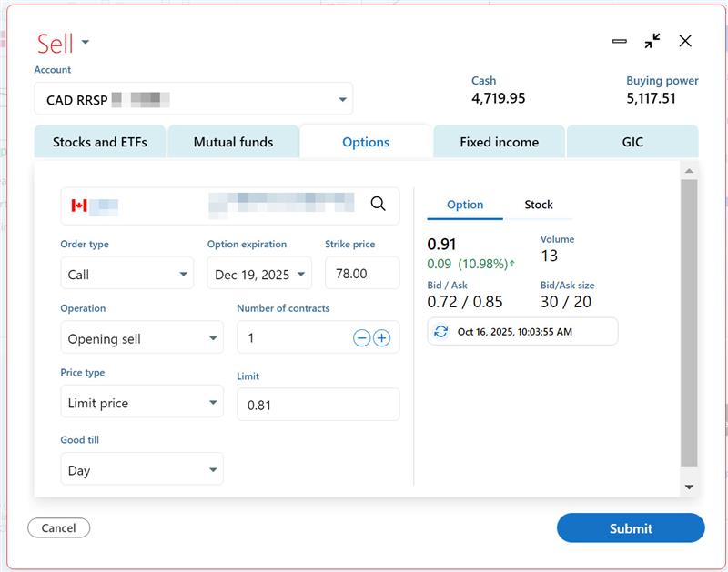Submit the sell order

coord(631,527)
